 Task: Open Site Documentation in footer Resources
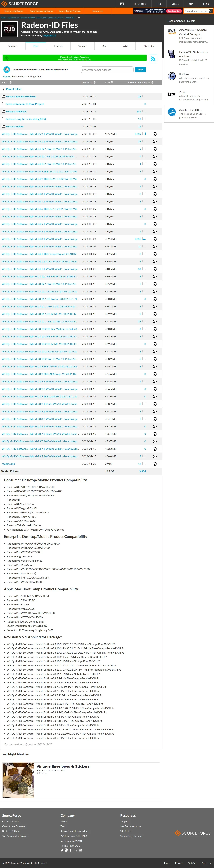tap(130, 826)
